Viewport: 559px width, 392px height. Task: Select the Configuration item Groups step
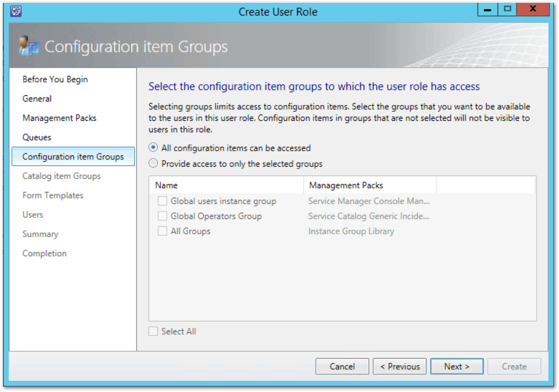pyautogui.click(x=73, y=156)
